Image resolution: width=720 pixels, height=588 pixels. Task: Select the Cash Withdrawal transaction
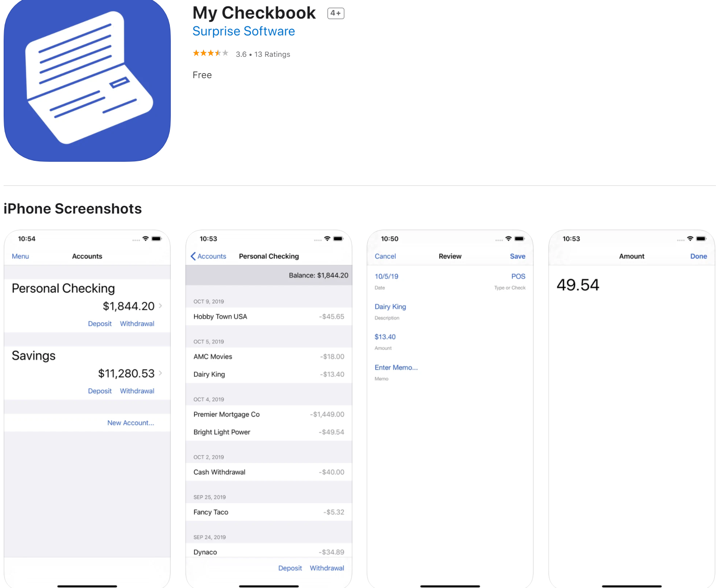click(269, 472)
